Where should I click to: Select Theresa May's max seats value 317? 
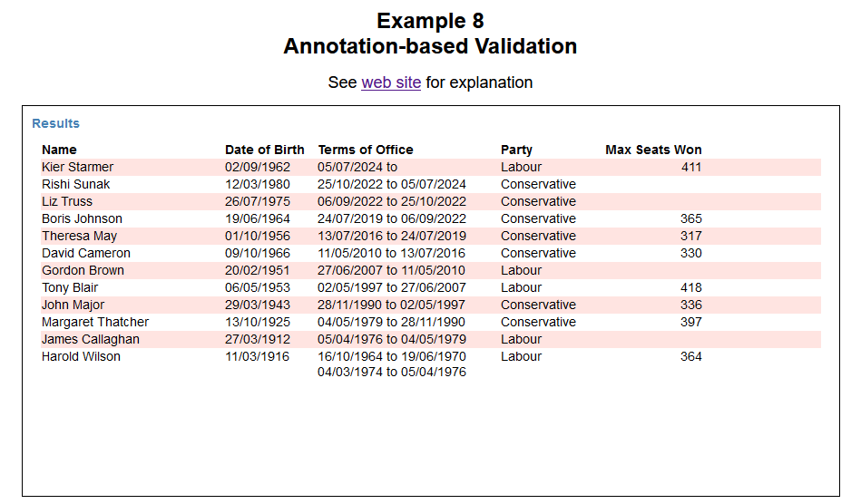690,236
